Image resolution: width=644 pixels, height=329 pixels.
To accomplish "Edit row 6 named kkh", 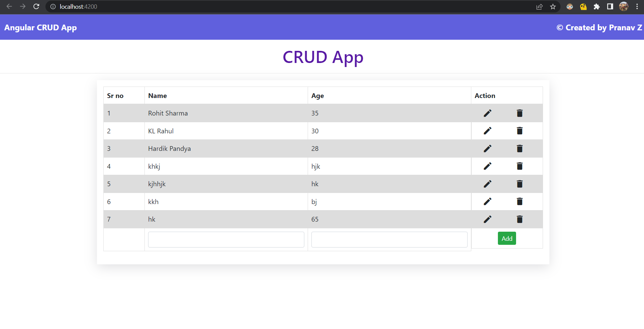I will pos(487,201).
